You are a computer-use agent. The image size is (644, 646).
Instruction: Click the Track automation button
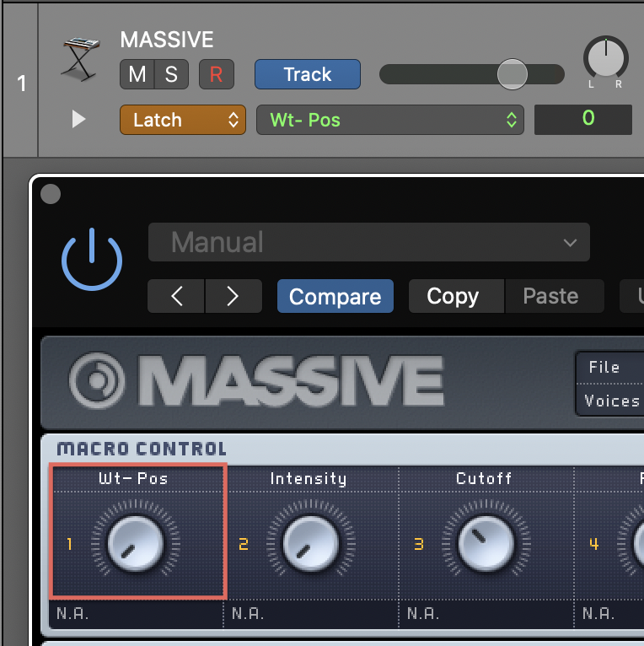(308, 74)
